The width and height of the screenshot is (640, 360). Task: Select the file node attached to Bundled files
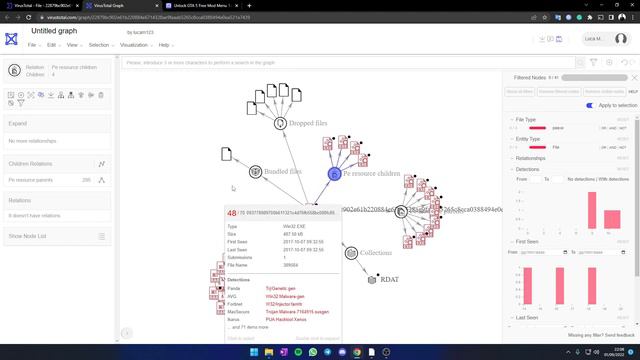[227, 154]
